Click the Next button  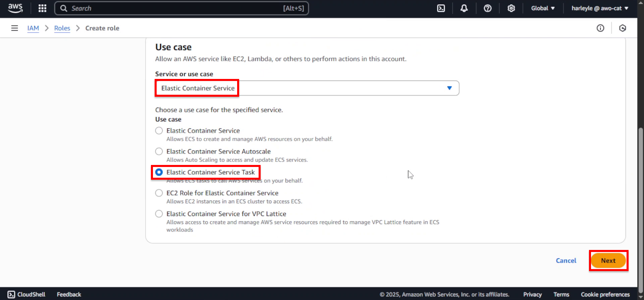[608, 261]
